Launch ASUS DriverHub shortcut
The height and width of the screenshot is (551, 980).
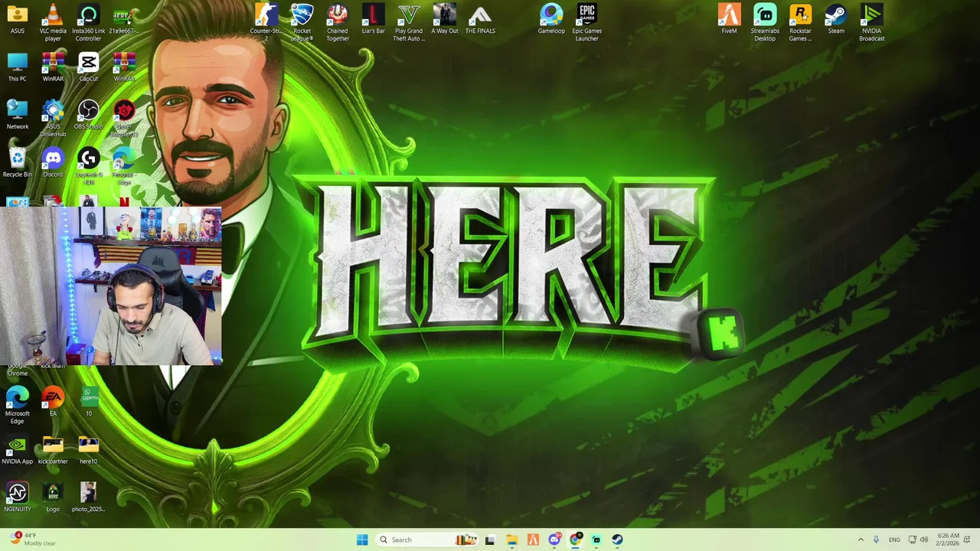tap(53, 119)
